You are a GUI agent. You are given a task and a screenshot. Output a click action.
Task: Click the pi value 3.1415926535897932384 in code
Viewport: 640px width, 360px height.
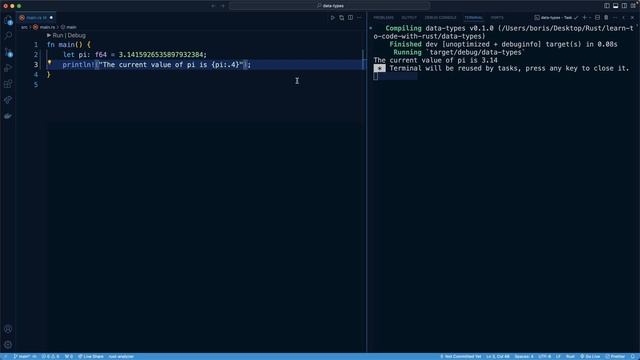(x=161, y=55)
